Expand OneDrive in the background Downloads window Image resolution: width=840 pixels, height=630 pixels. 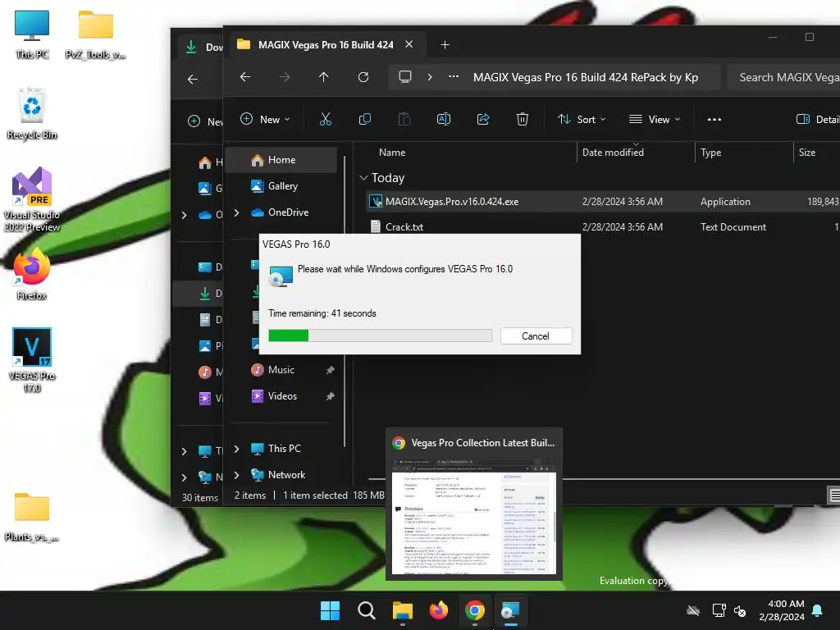pyautogui.click(x=185, y=216)
